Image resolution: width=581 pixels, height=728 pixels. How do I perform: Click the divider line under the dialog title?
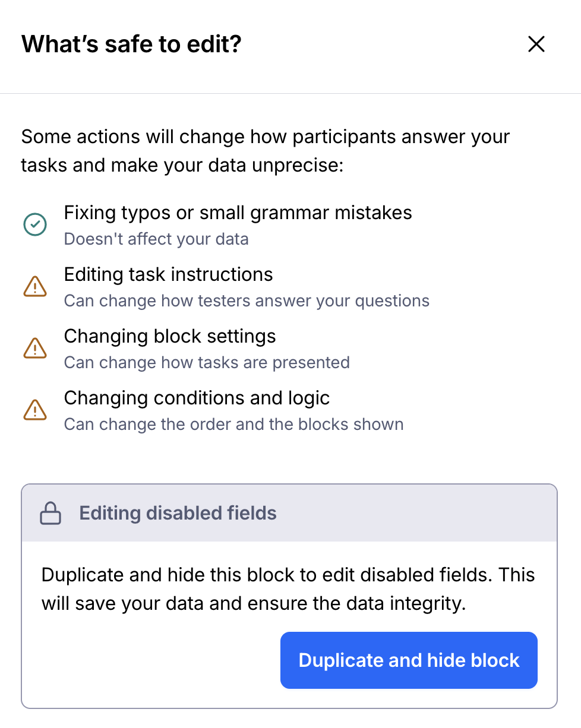click(290, 93)
